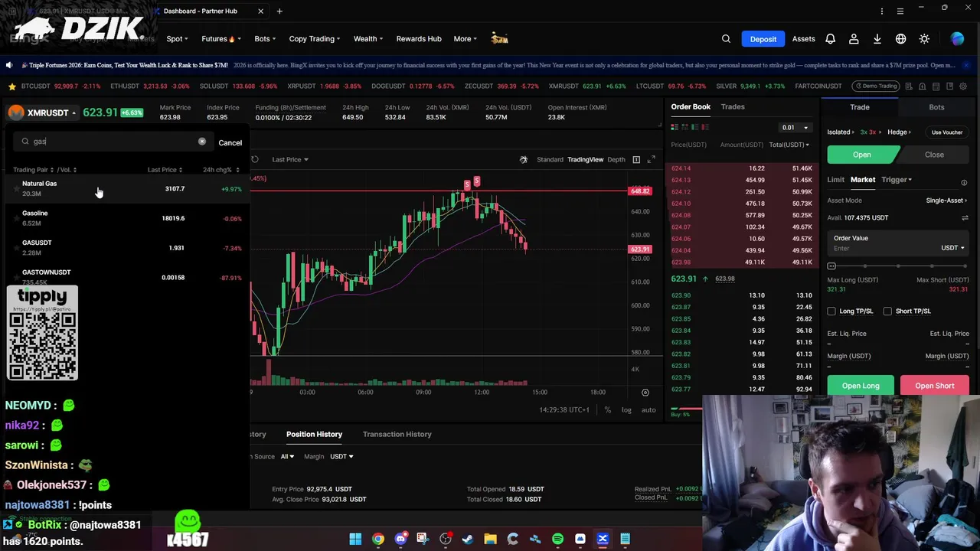This screenshot has height=551, width=980.
Task: Set order slider to the final point
Action: pos(965,266)
